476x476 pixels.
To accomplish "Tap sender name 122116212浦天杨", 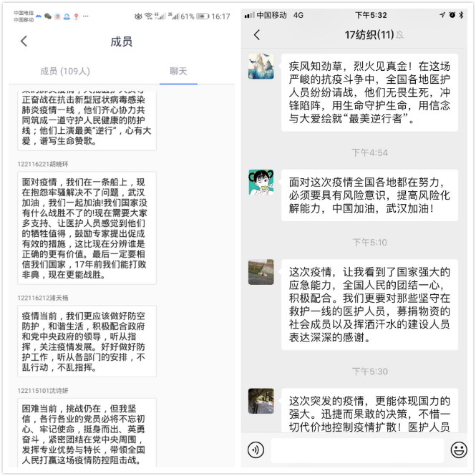I will point(43,298).
